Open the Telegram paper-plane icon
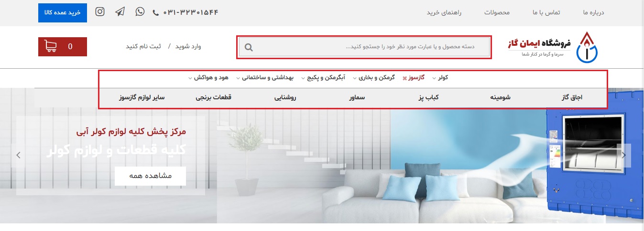Screen dimensions: 644x231 pos(120,12)
